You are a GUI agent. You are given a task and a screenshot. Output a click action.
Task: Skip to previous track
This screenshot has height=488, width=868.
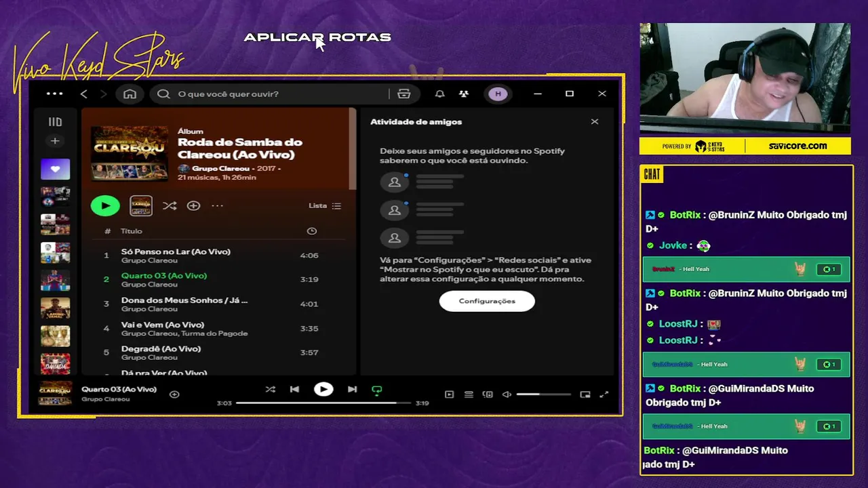coord(294,389)
